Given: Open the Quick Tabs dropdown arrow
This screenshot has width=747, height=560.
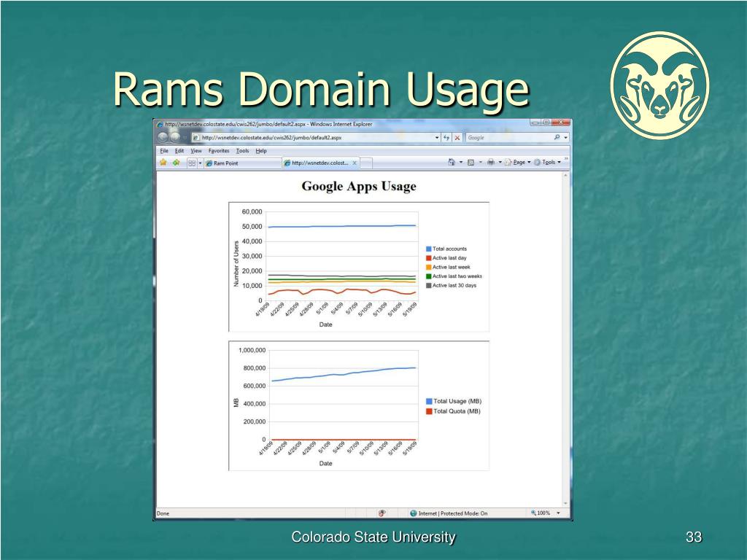Looking at the screenshot, I should (x=201, y=163).
